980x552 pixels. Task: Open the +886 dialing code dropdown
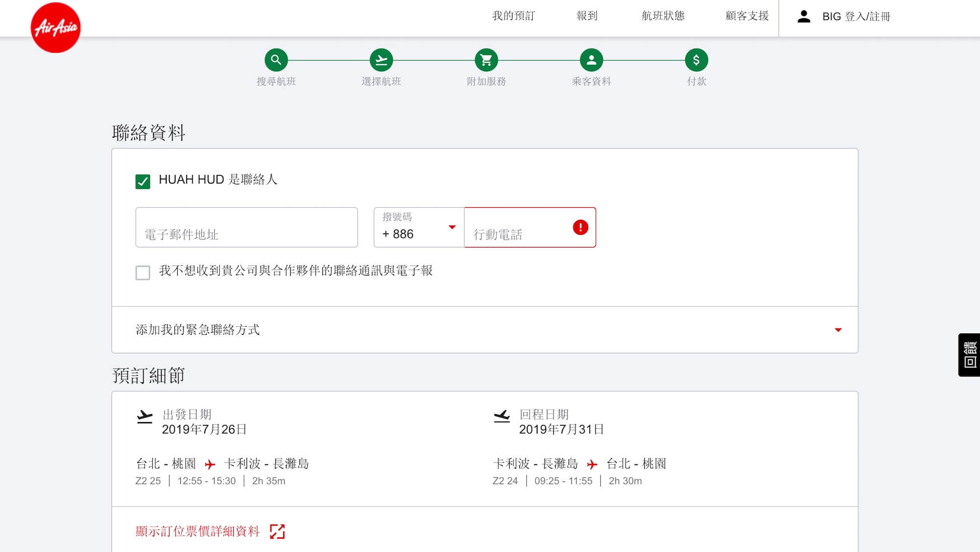tap(419, 227)
